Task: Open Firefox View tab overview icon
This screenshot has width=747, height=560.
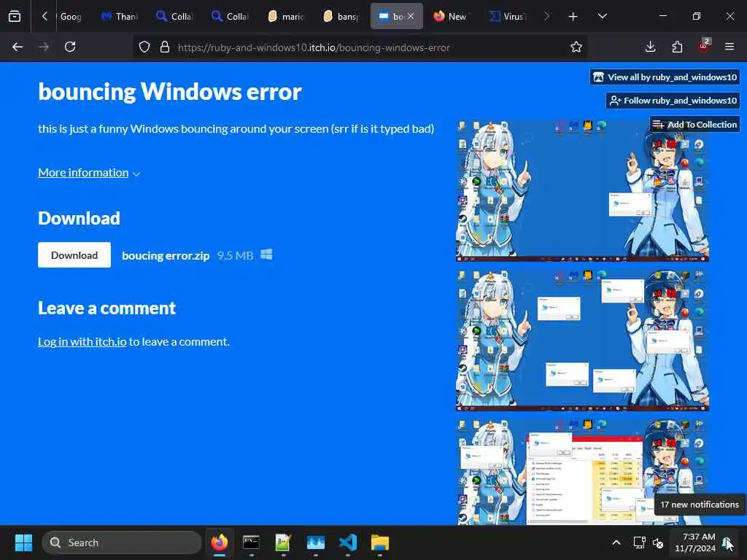Action: tap(15, 16)
